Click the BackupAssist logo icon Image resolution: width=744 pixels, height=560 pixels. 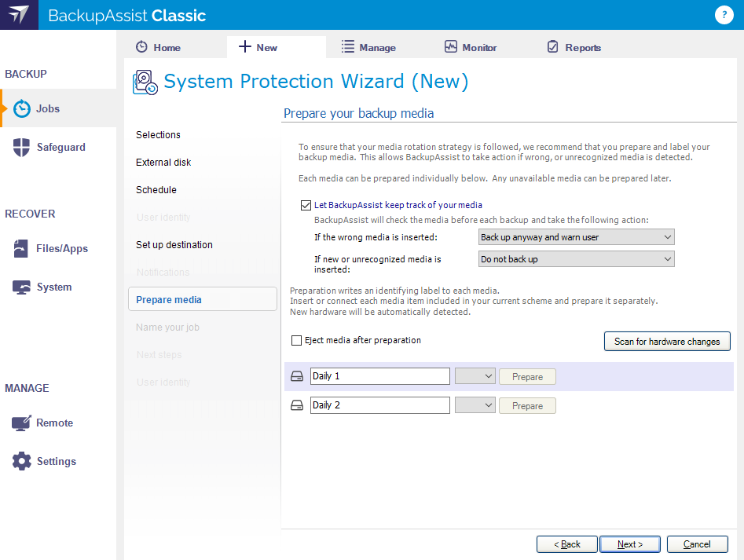coord(19,15)
